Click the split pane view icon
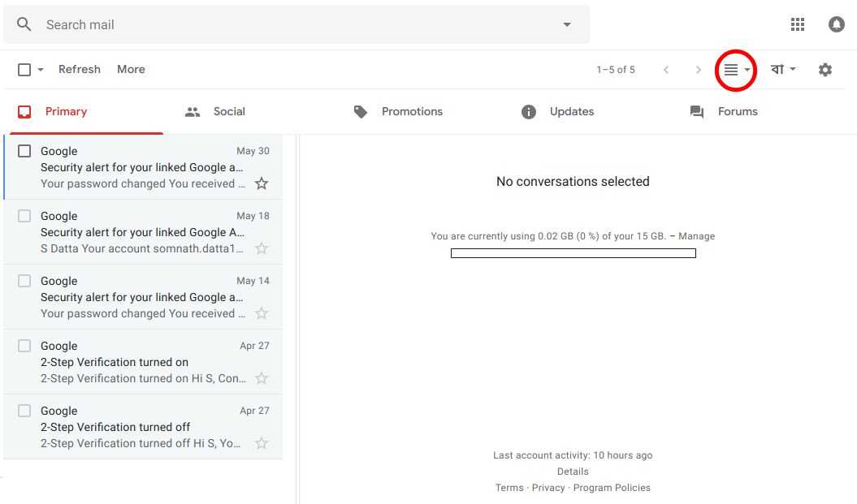The height and width of the screenshot is (504, 857). pyautogui.click(x=730, y=70)
